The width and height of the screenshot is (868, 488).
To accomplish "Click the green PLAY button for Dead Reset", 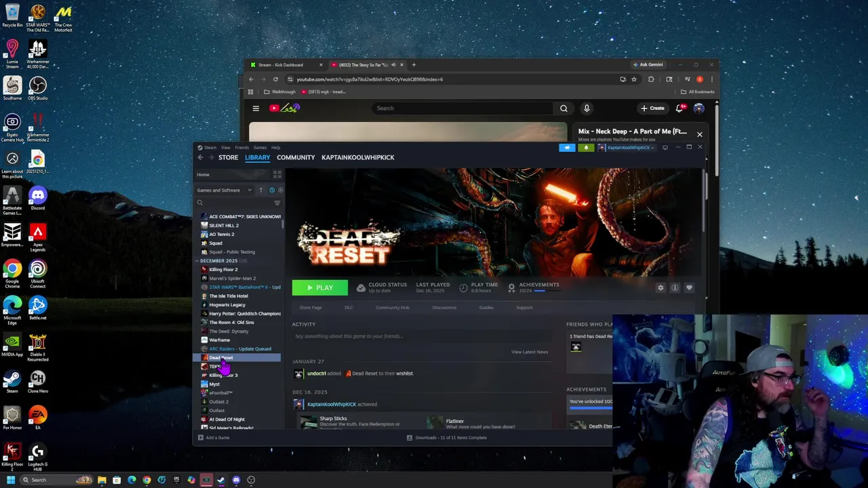I will (x=320, y=288).
